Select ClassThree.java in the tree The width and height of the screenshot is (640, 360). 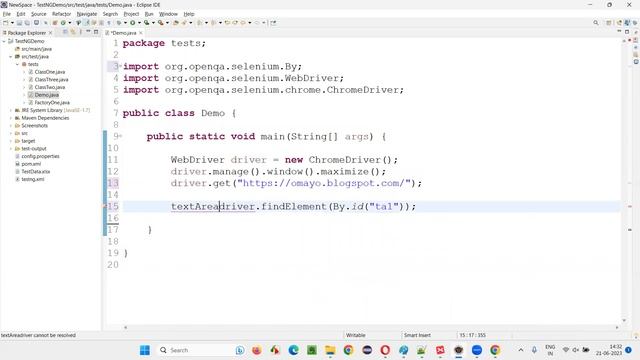pos(51,80)
